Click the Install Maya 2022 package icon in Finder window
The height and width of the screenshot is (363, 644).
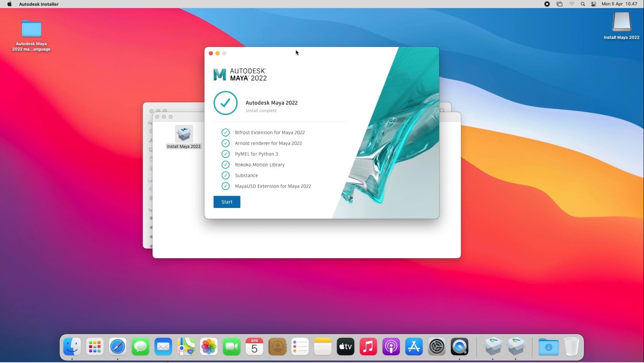184,134
